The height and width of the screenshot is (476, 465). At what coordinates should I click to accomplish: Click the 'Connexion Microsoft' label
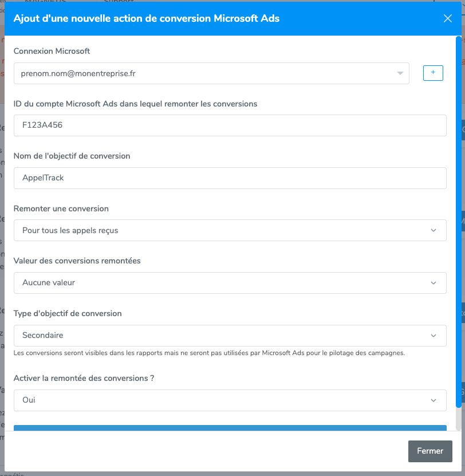coord(52,51)
